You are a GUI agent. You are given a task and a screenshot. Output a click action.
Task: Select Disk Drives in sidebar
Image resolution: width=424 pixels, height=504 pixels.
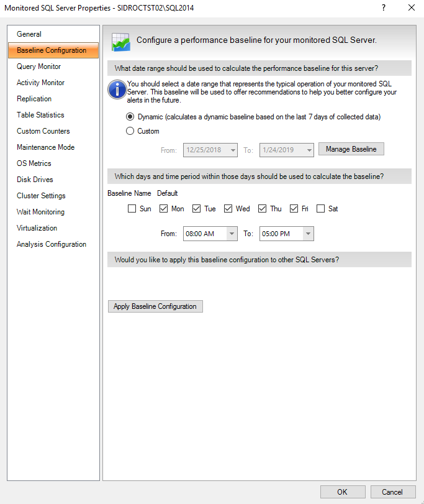pos(53,180)
